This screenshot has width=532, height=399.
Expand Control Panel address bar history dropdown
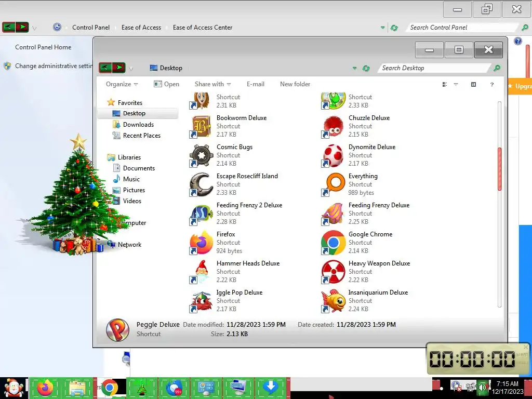click(x=383, y=28)
